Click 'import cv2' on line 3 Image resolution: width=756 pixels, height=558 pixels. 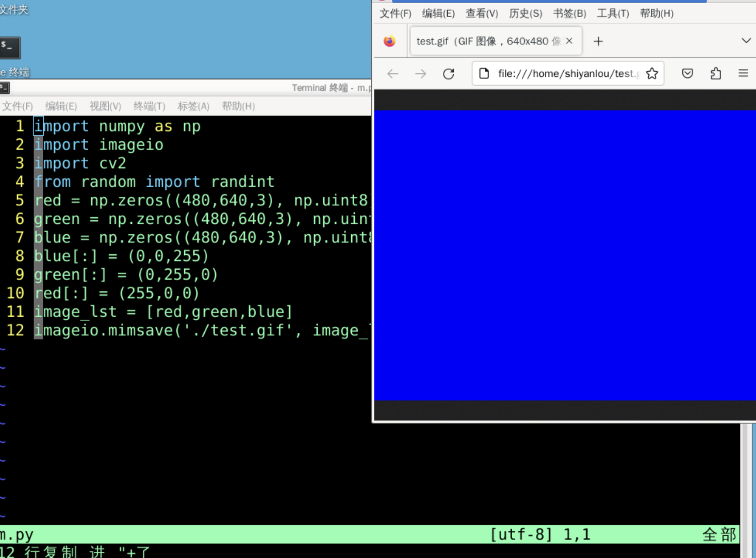80,163
